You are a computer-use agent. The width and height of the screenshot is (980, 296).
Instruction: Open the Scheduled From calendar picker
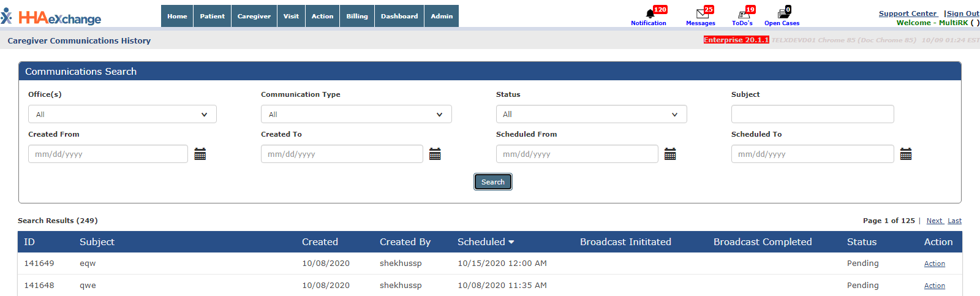670,154
